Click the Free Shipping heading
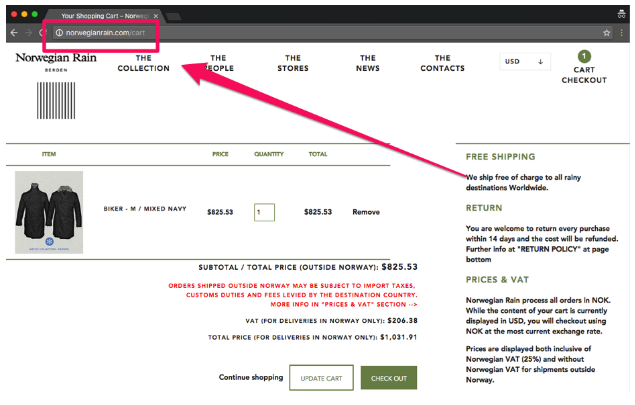The height and width of the screenshot is (405, 635). pyautogui.click(x=501, y=157)
